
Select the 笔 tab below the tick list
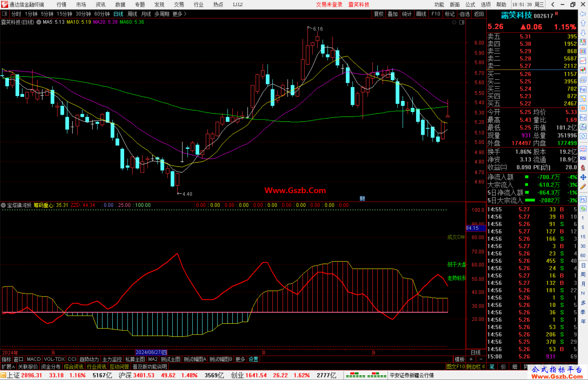[x=492, y=367]
